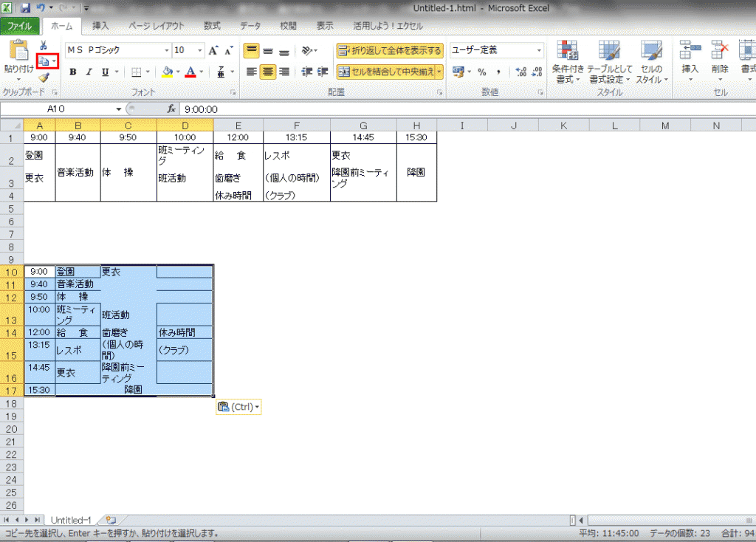This screenshot has width=756, height=542.
Task: Open the 挿入 ribbon tab
Action: coord(100,26)
